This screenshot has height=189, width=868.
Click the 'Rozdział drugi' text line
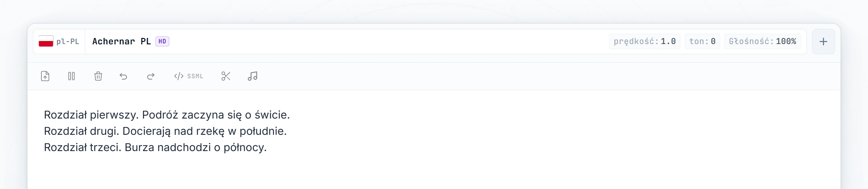(165, 131)
